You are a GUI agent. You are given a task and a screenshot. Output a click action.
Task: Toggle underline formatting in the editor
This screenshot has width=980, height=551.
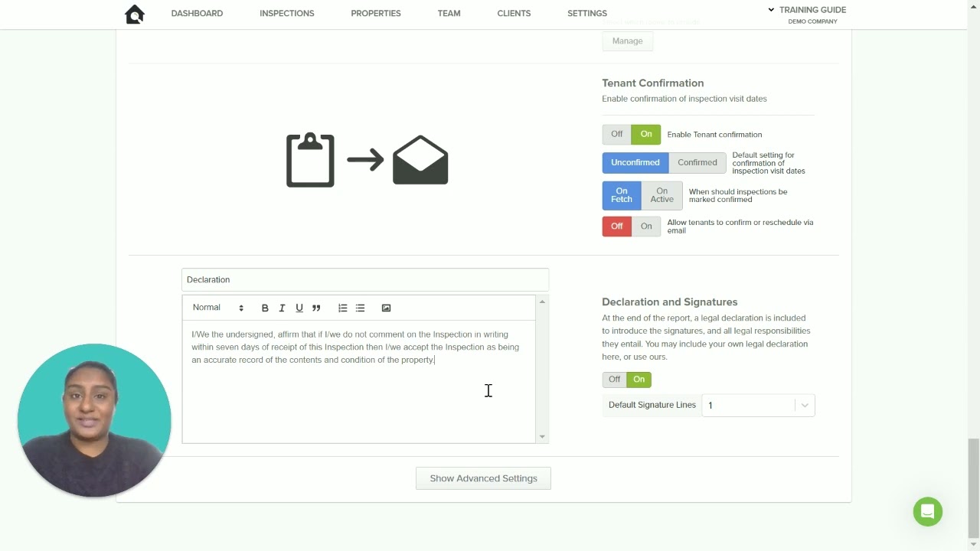[x=299, y=308]
